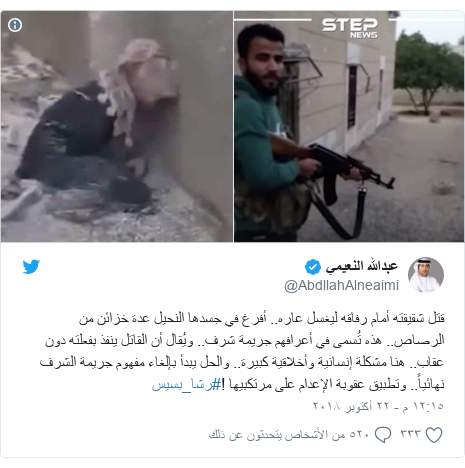The height and width of the screenshot is (468, 465).
Task: Open the author's profile picture
Action: click(426, 275)
